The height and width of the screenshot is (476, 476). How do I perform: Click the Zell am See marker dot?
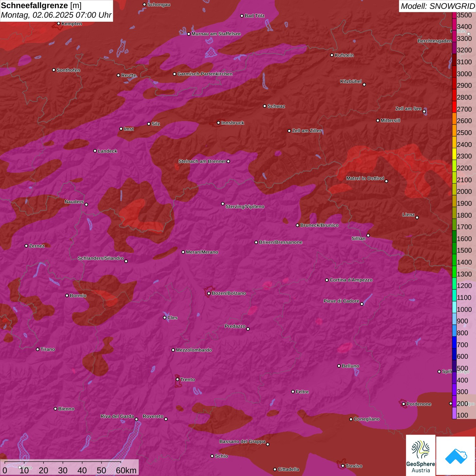pyautogui.click(x=424, y=112)
